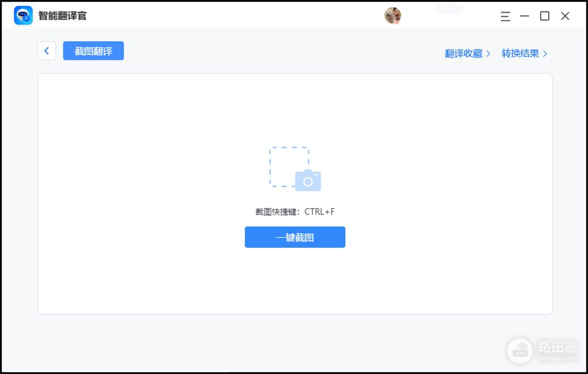Click the luyouqi.com watermark text
The height and width of the screenshot is (374, 588).
tap(557, 358)
